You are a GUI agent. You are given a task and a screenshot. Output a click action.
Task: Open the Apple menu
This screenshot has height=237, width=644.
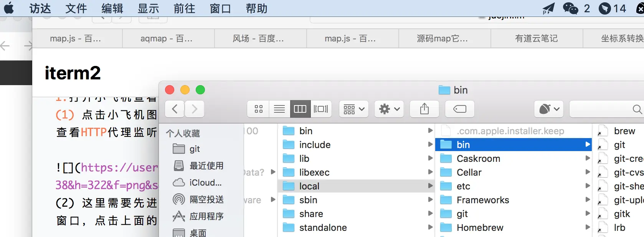coord(9,8)
